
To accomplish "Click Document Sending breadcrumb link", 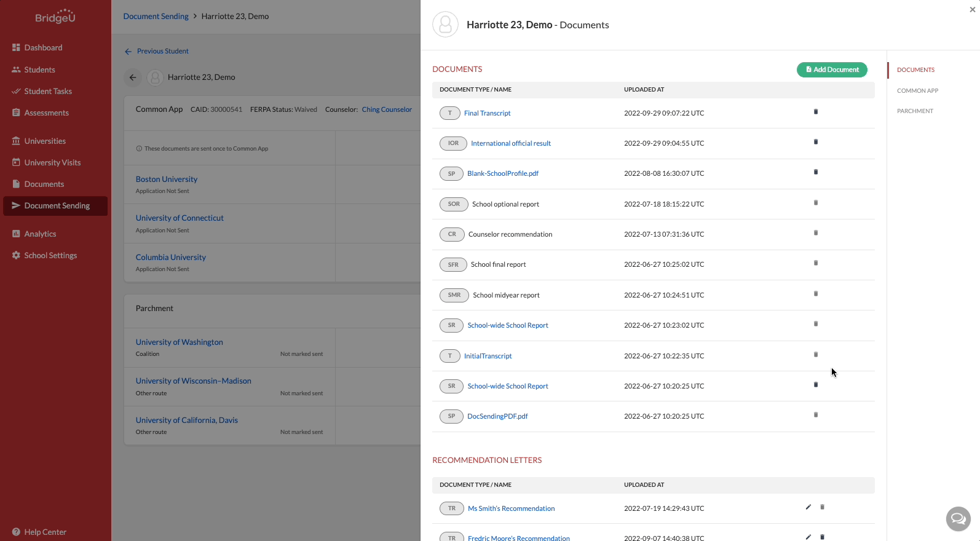I will [x=156, y=16].
